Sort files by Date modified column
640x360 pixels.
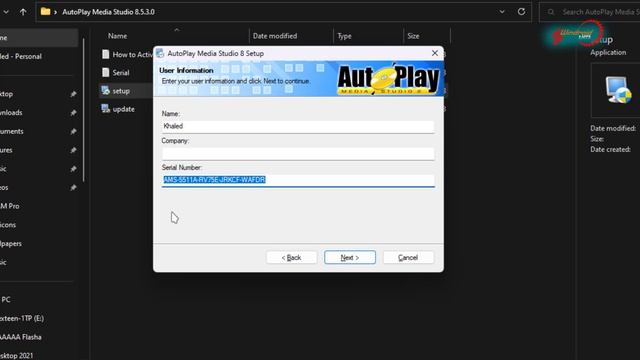tap(275, 36)
